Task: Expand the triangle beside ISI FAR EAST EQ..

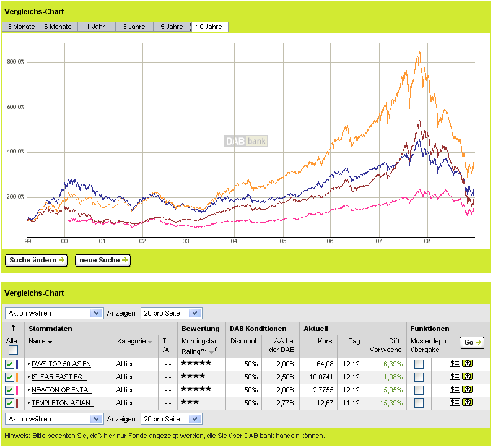Action: [x=29, y=378]
